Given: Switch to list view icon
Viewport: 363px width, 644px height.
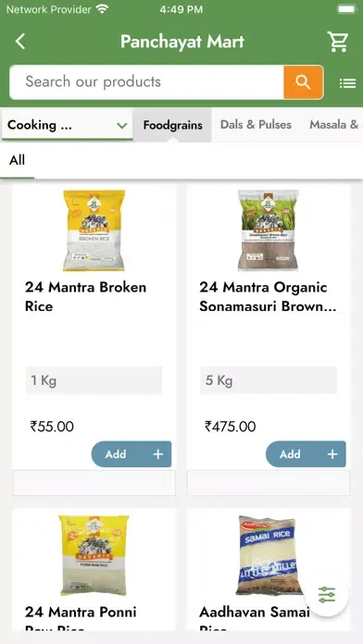Looking at the screenshot, I should 347,83.
